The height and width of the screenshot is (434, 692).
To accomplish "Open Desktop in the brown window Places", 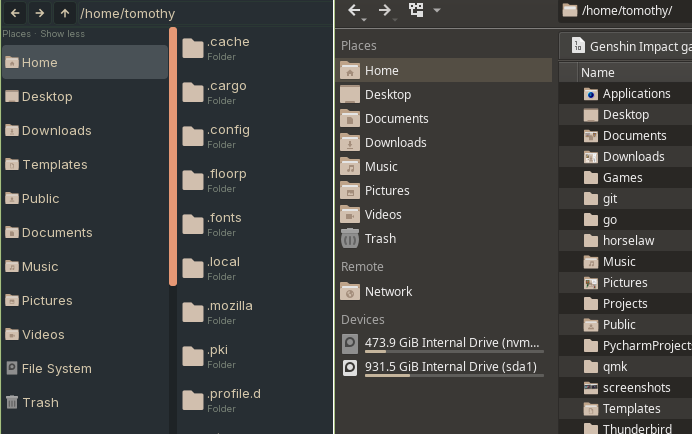I will 445,94.
